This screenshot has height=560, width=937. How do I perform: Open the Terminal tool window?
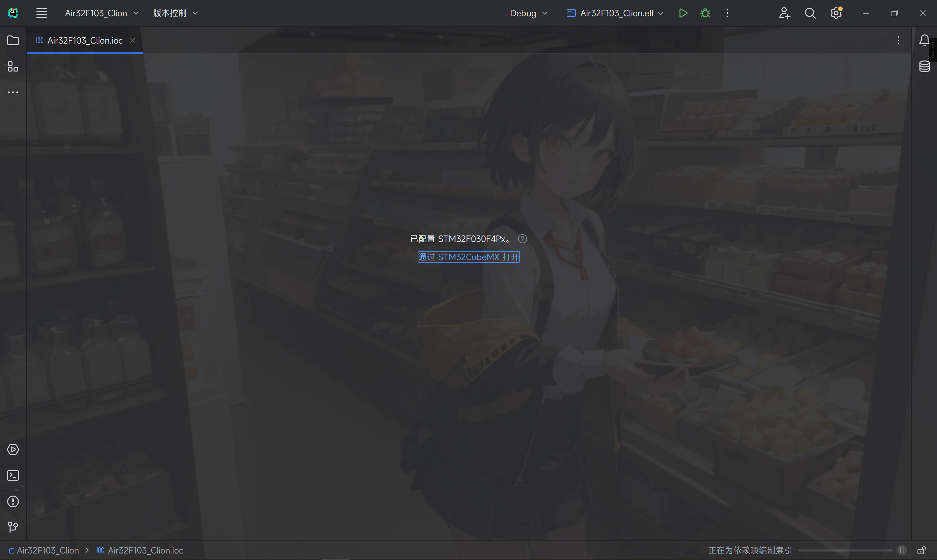(x=13, y=475)
